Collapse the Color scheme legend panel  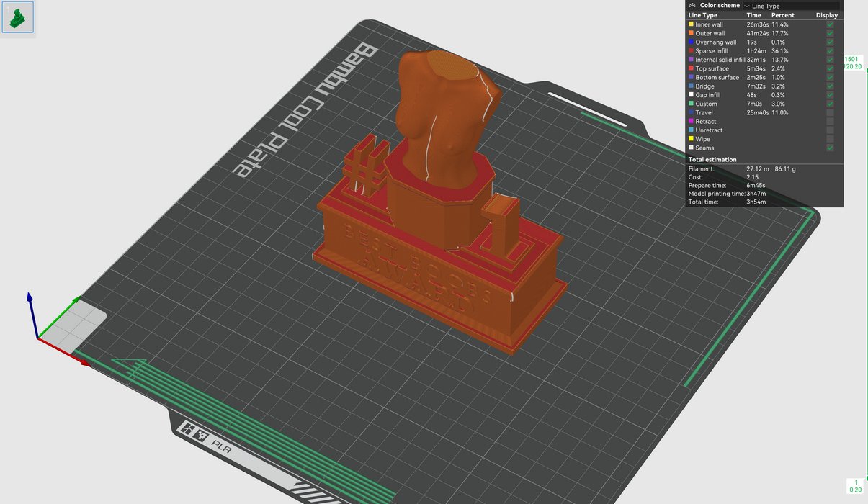tap(692, 5)
